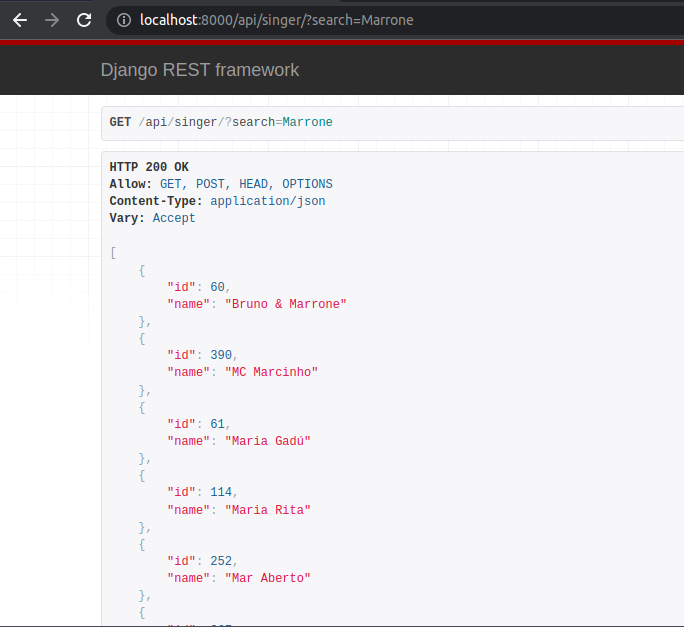Image resolution: width=684 pixels, height=627 pixels.
Task: Select the name "Mar Aberto"
Action: 268,578
